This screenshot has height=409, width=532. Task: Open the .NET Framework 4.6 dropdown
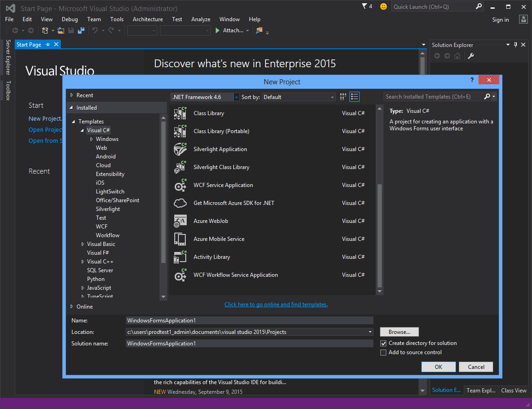click(x=236, y=97)
